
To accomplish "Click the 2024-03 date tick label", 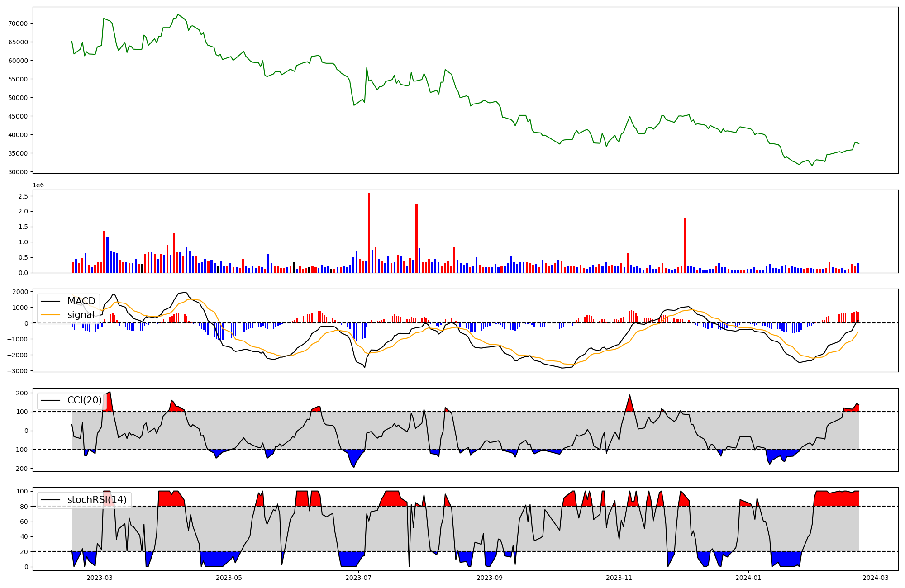I will [876, 578].
